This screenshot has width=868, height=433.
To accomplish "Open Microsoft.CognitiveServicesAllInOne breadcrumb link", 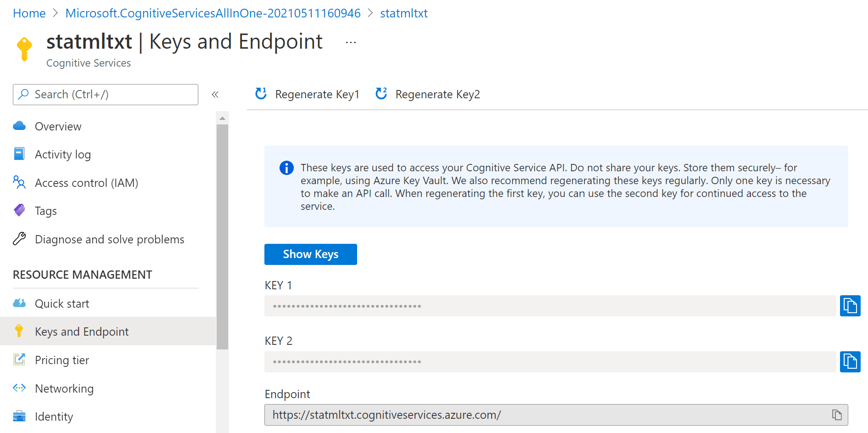I will [x=213, y=13].
